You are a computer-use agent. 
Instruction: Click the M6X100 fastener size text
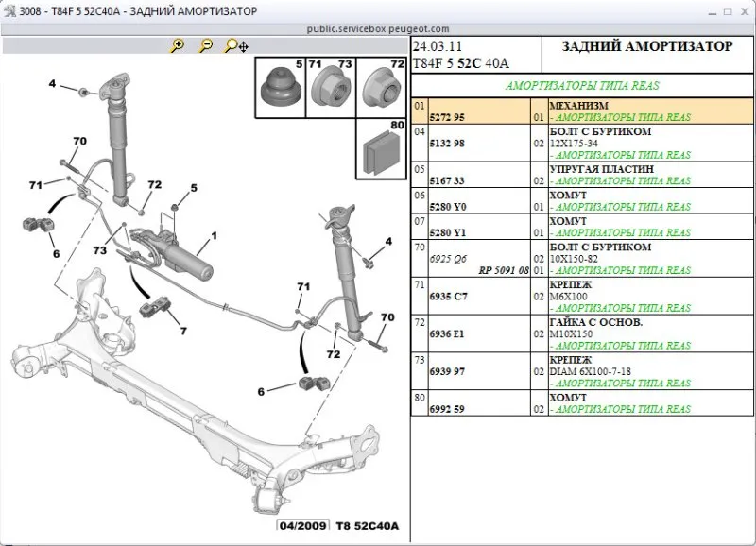569,297
